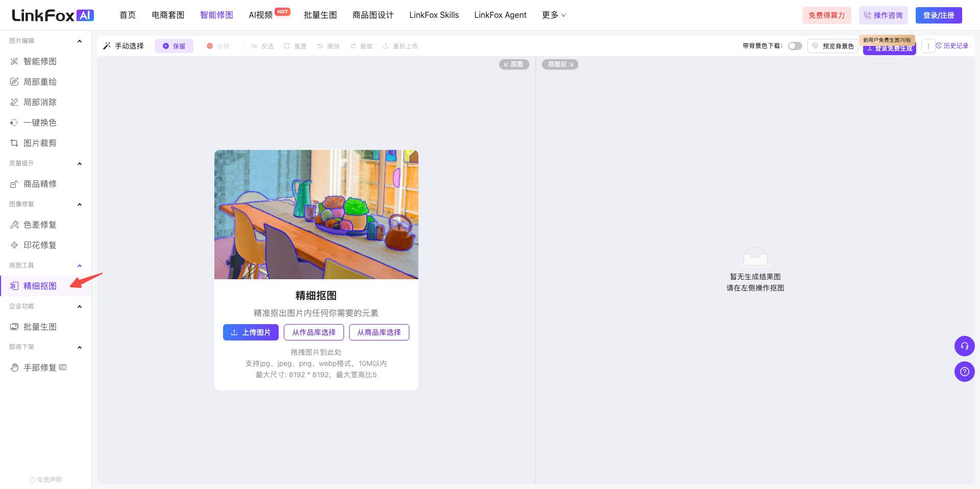Click the 重做 redo tool
The image size is (980, 489).
tap(361, 46)
